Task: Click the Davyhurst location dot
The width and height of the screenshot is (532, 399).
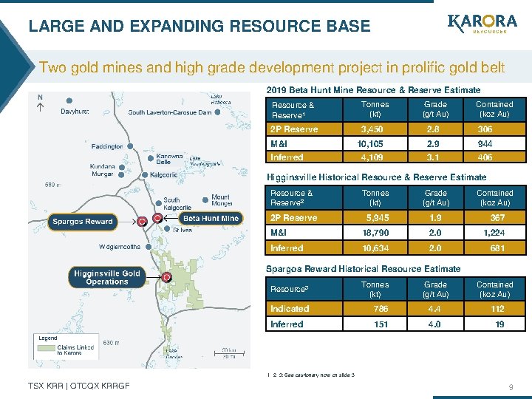Action: [x=69, y=100]
